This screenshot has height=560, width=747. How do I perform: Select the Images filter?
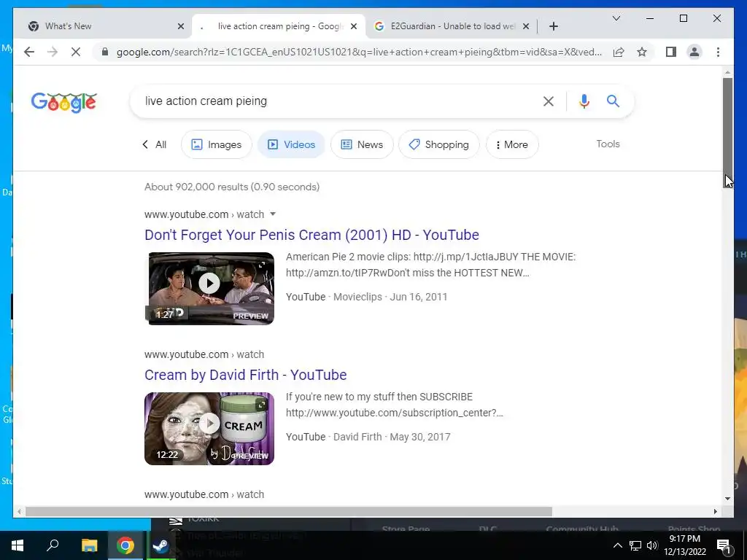pos(216,144)
